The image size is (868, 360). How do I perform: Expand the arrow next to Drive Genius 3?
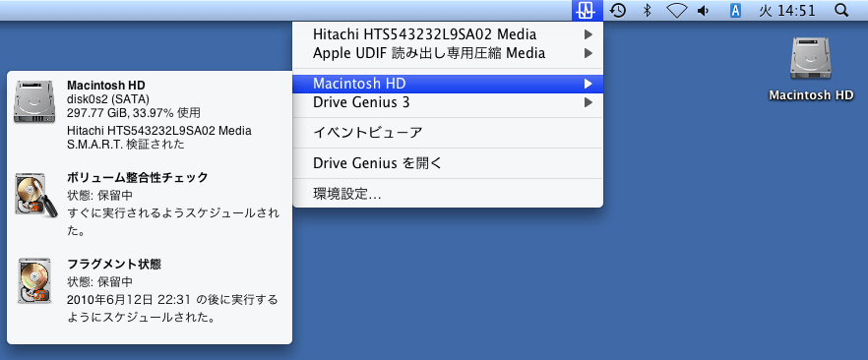pos(588,102)
